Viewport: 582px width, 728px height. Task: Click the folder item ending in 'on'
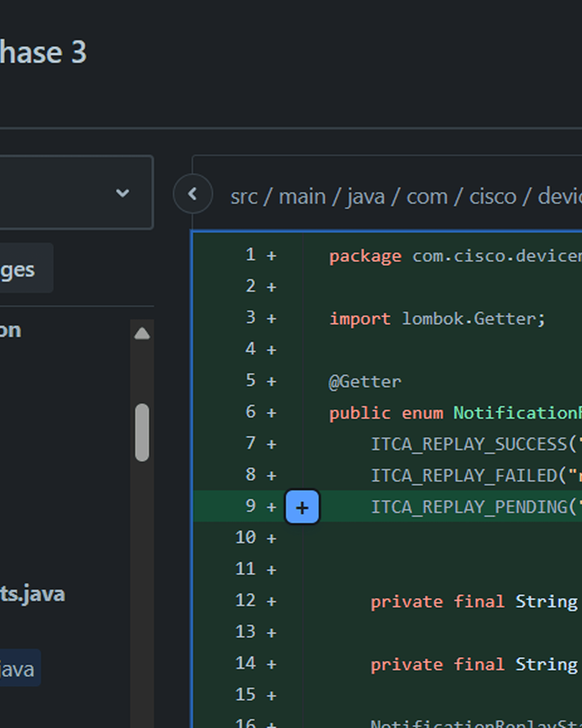11,330
